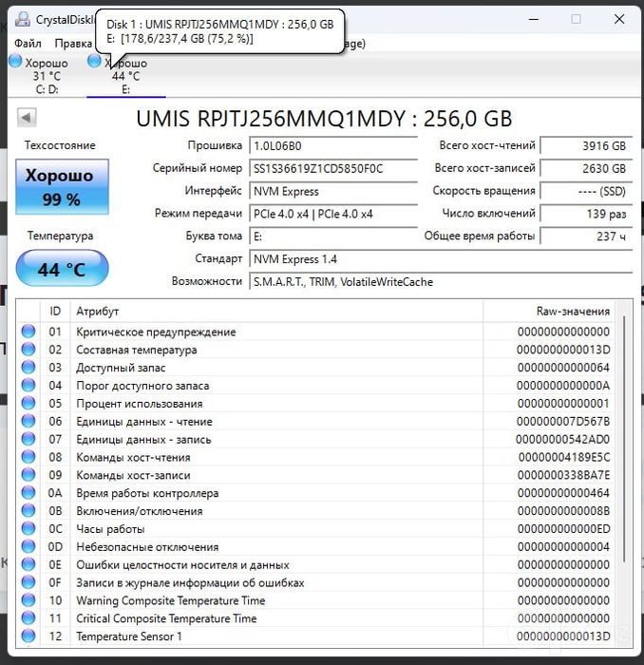Click status icon of Единицы данных - запись row
Viewport: 644px width, 665px height.
coord(28,439)
